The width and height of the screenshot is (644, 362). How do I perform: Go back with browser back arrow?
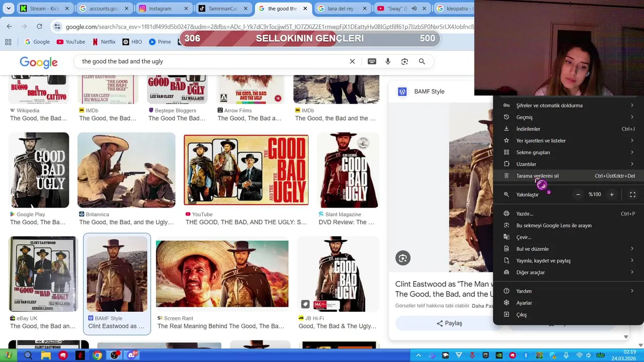pos(10,26)
